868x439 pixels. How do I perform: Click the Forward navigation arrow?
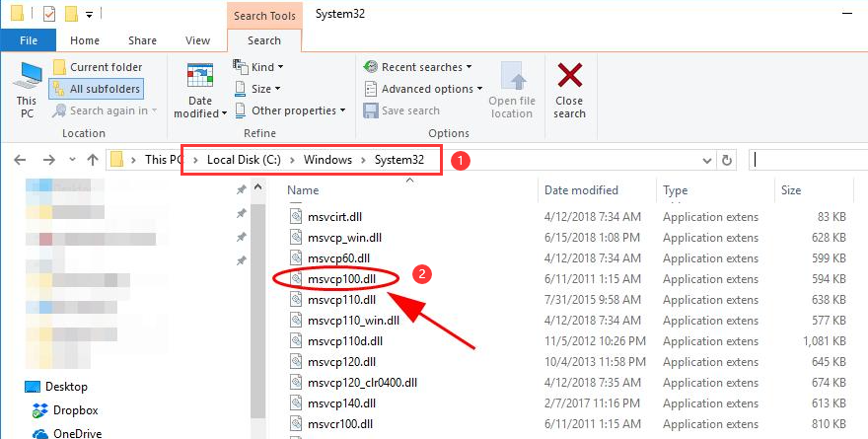(49, 160)
